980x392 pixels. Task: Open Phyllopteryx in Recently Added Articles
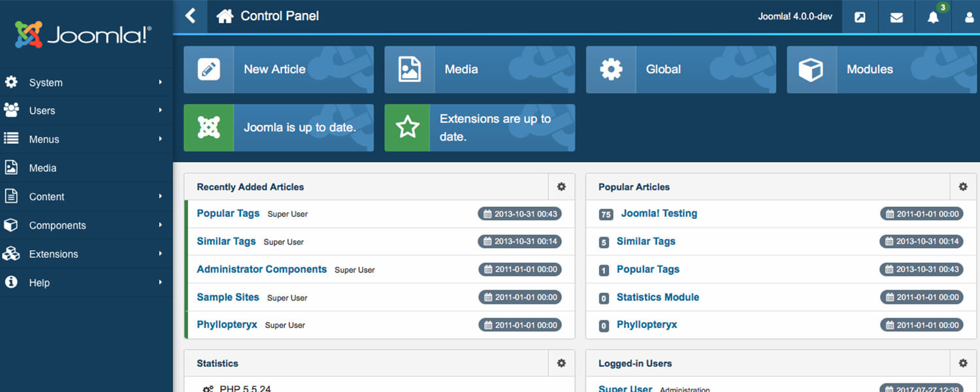pyautogui.click(x=227, y=325)
